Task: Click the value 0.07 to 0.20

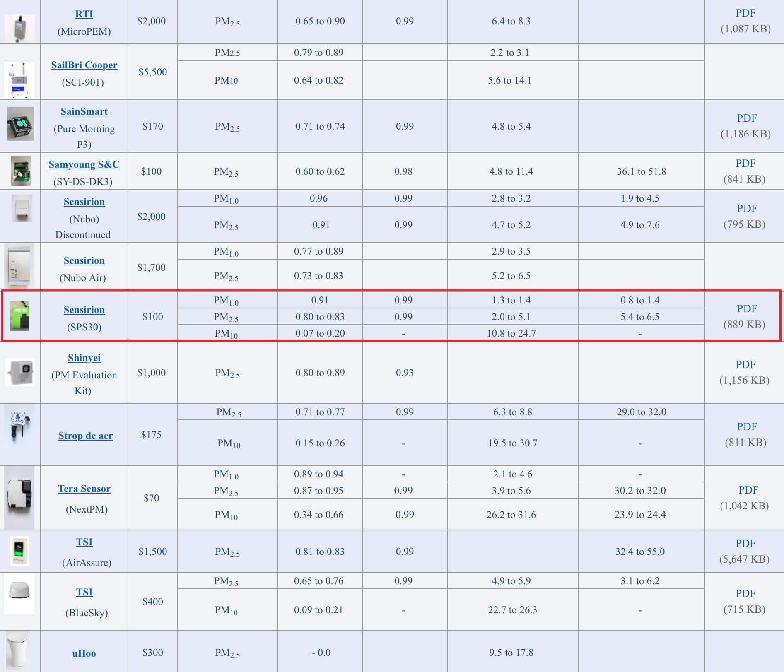Action: 320,333
